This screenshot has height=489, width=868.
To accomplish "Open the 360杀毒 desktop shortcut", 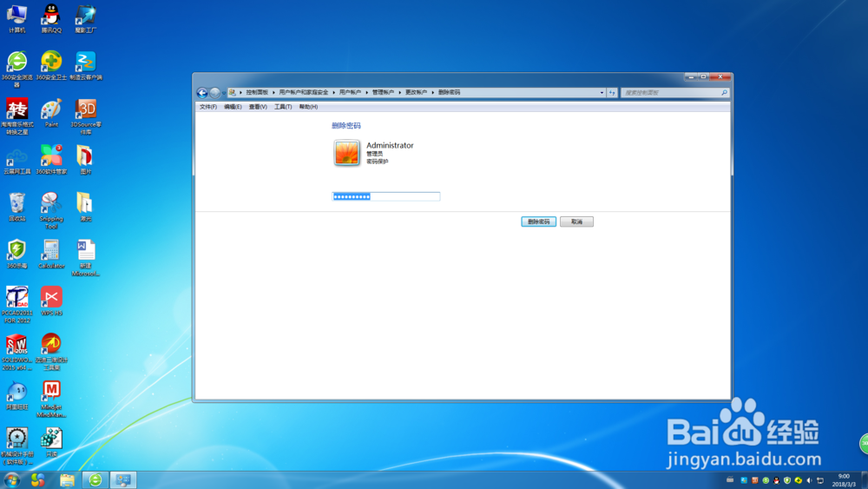I will tap(17, 254).
